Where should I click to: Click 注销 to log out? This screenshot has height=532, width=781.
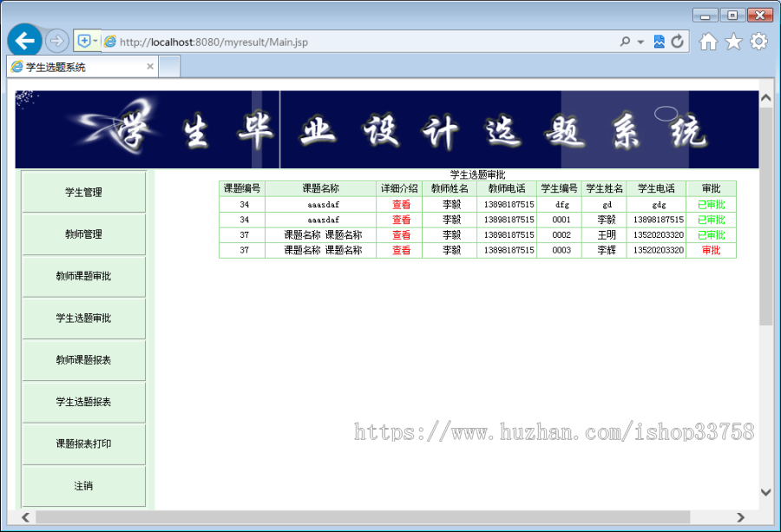coord(83,486)
